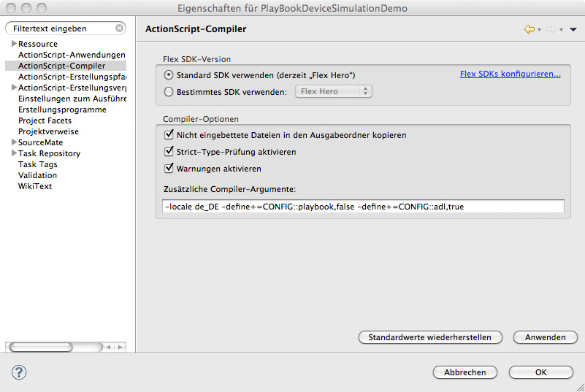Toggle Strict-Type-Prüfung aktivieren checkbox
This screenshot has width=585, height=392.
point(169,151)
